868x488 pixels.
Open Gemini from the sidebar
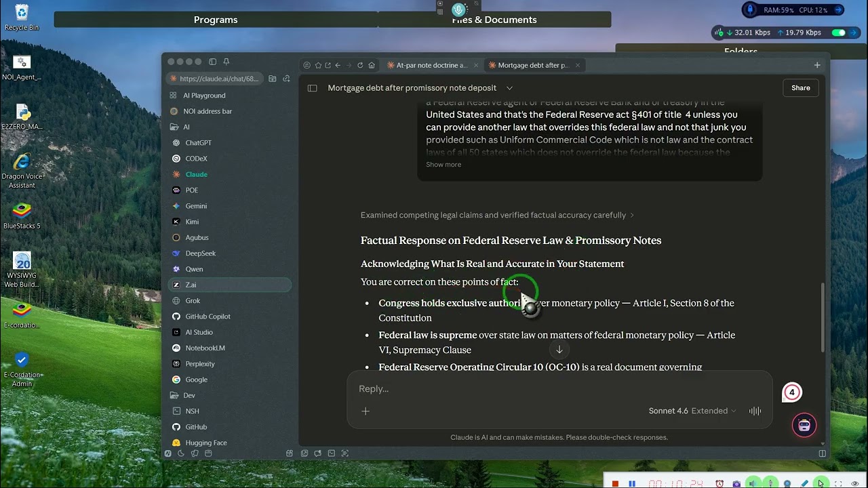[231, 206]
